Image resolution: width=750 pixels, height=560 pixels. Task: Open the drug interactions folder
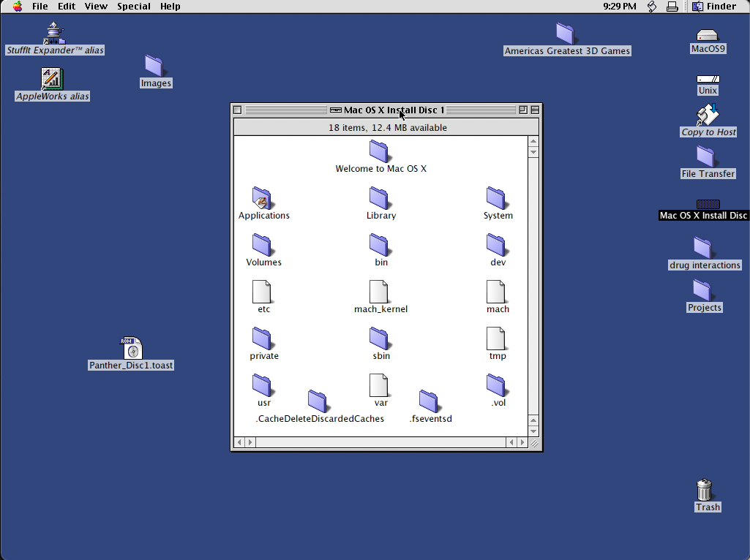pyautogui.click(x=704, y=249)
